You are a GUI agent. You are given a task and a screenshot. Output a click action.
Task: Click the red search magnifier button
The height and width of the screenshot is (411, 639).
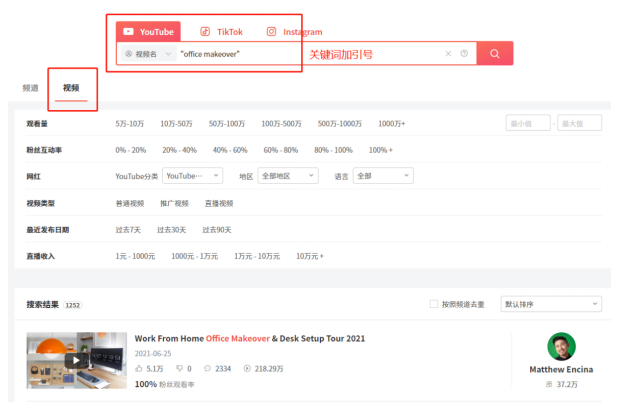[495, 53]
